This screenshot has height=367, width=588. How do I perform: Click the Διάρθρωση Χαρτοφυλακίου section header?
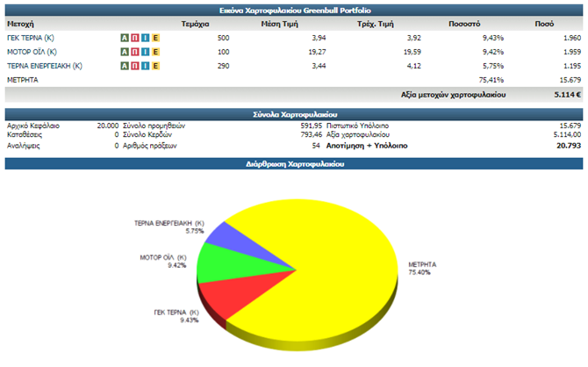[x=294, y=163]
